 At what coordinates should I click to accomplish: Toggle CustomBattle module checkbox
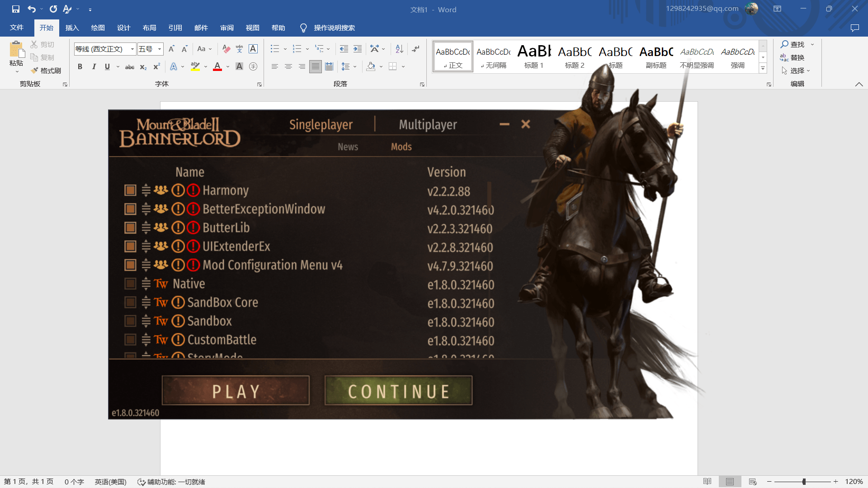click(130, 339)
